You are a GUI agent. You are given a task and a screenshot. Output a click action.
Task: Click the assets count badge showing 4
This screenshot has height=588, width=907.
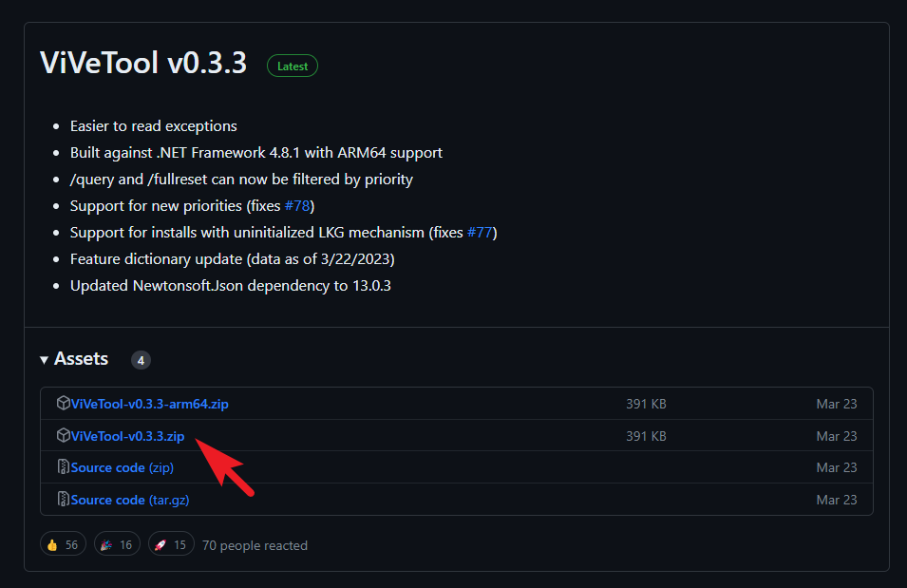click(141, 359)
